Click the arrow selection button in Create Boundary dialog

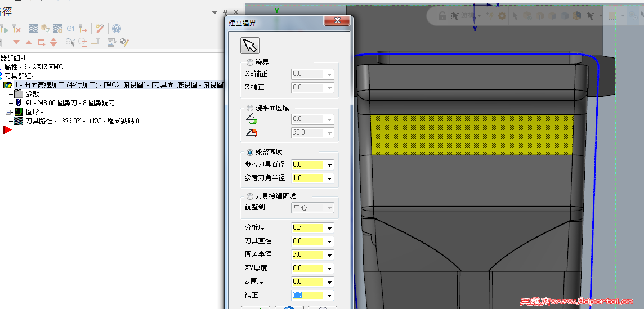click(250, 46)
